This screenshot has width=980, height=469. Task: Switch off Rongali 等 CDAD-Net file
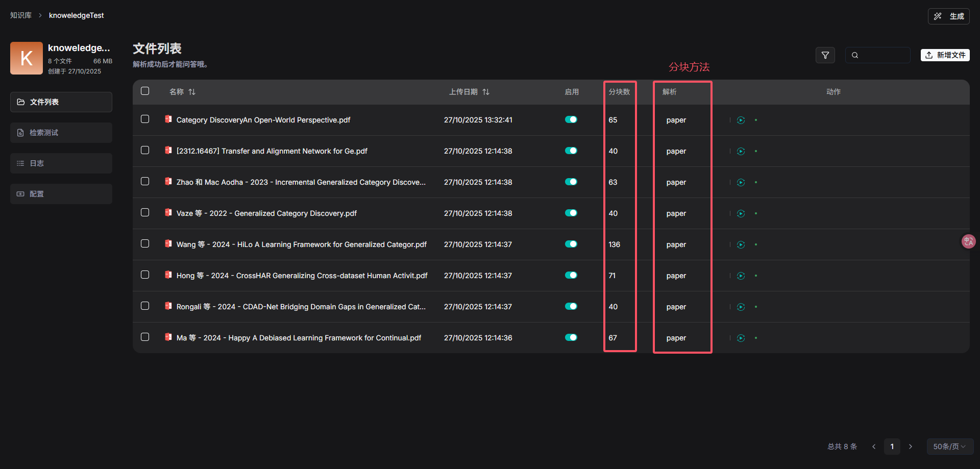pos(571,306)
